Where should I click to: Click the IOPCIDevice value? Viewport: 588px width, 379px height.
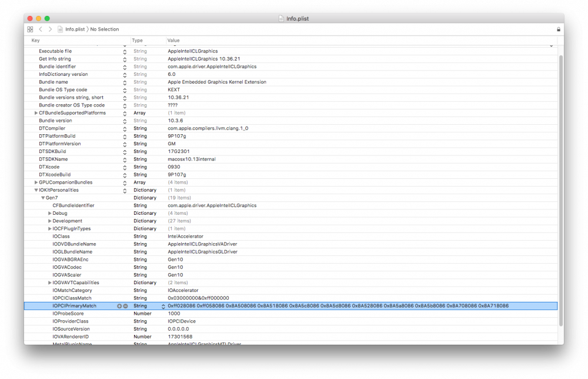[182, 321]
